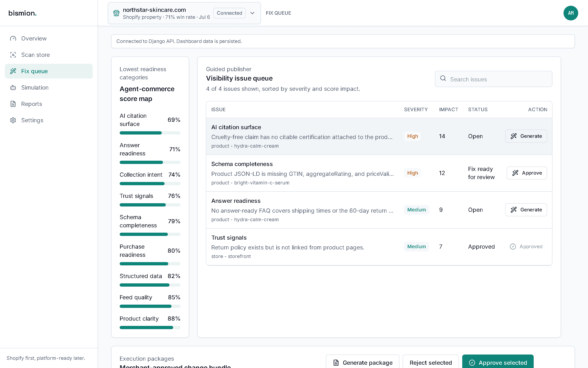Generate a fix for Answer readiness issue

(x=526, y=210)
